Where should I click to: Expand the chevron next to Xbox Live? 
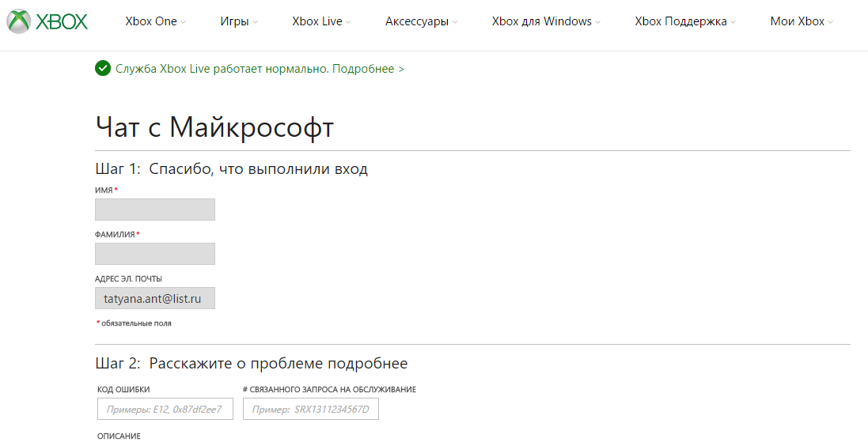click(348, 22)
